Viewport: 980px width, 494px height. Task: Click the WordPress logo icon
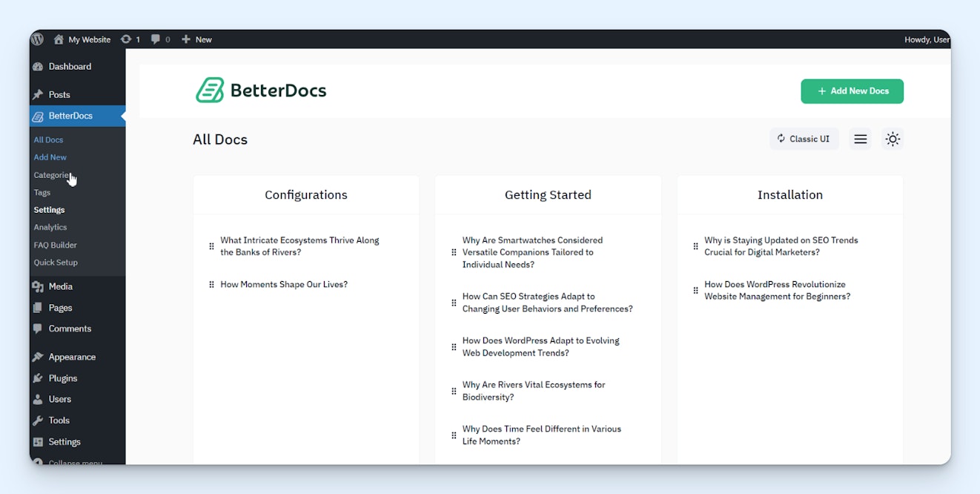38,39
